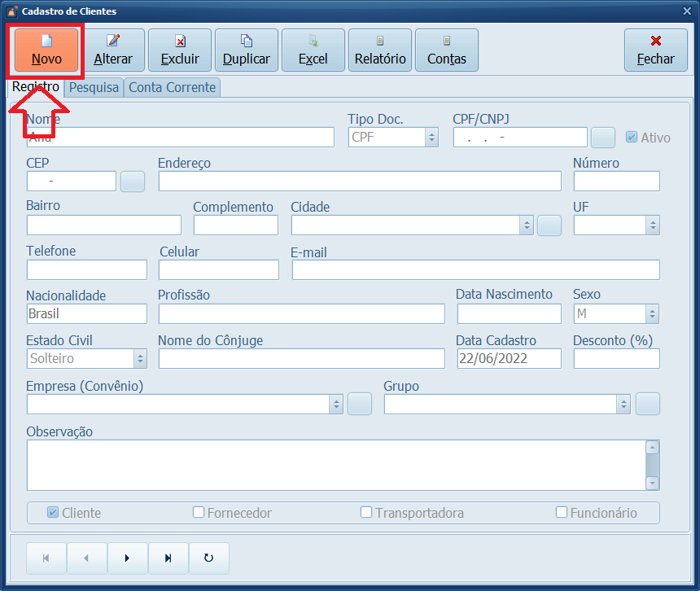Screen dimensions: 700x591
Task: Close the form with Fechar button
Action: [655, 50]
